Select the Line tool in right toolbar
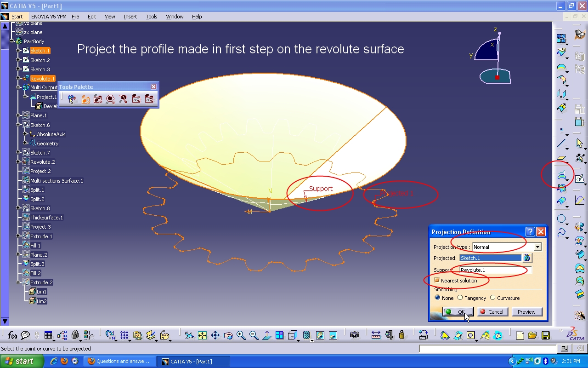The height and width of the screenshot is (368, 588). click(561, 144)
